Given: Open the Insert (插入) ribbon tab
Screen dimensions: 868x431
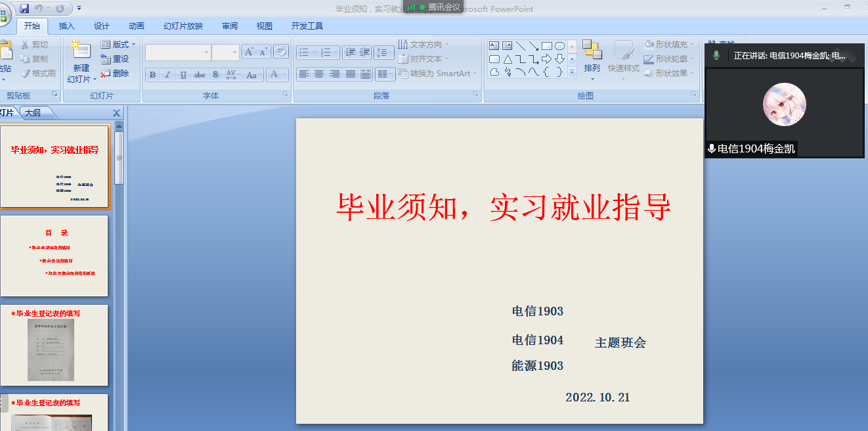Looking at the screenshot, I should 67,26.
